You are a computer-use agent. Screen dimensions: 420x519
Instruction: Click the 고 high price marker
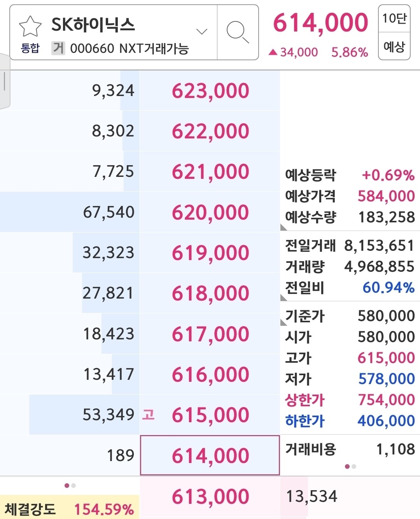point(148,414)
